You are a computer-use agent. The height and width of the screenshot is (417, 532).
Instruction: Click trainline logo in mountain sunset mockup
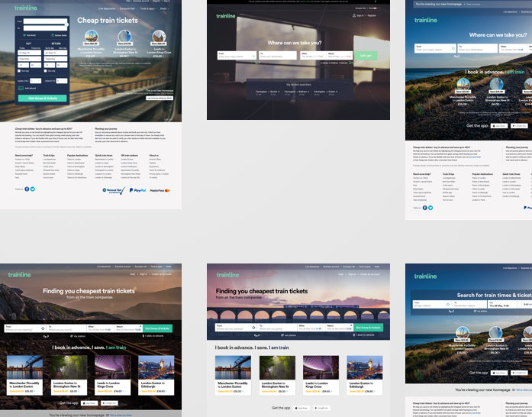[x=19, y=275]
